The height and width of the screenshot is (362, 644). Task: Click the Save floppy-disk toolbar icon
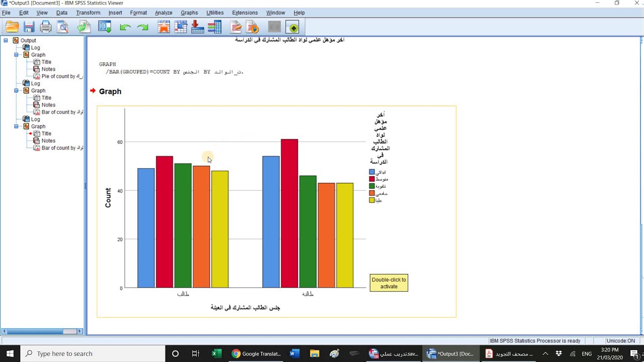point(29,27)
